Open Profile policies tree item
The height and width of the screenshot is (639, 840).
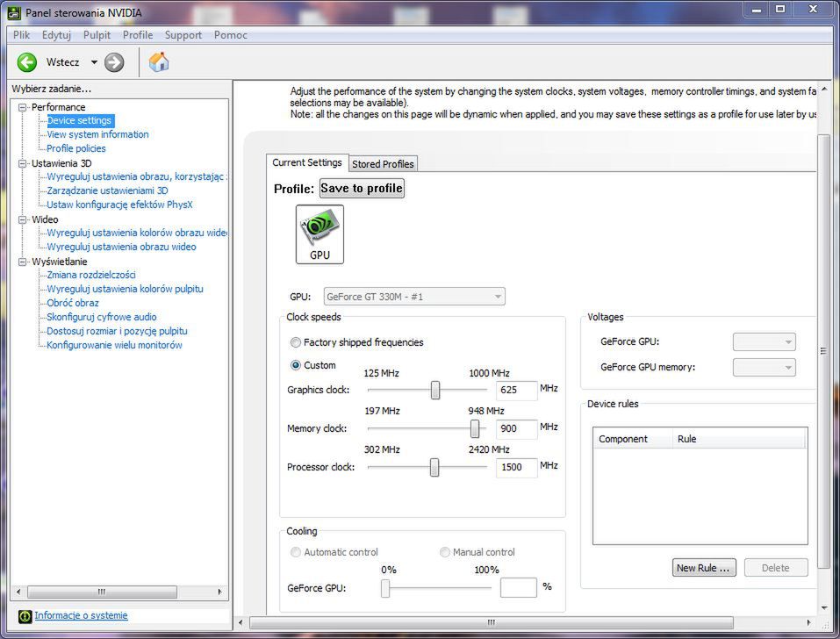(x=76, y=148)
